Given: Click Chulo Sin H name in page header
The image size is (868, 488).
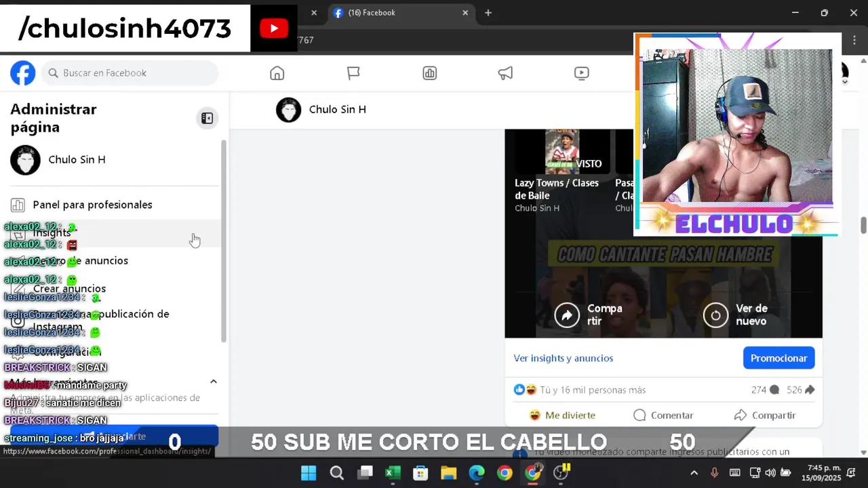Looking at the screenshot, I should point(337,110).
